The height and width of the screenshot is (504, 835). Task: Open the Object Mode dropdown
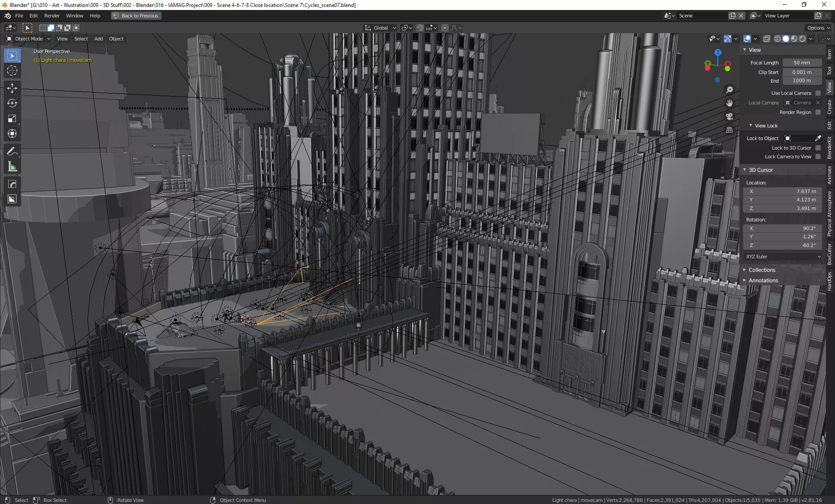[x=29, y=39]
